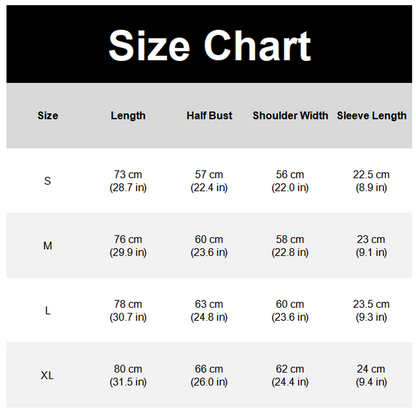Select the S size row label
Image resolution: width=416 pixels, height=416 pixels.
point(48,181)
